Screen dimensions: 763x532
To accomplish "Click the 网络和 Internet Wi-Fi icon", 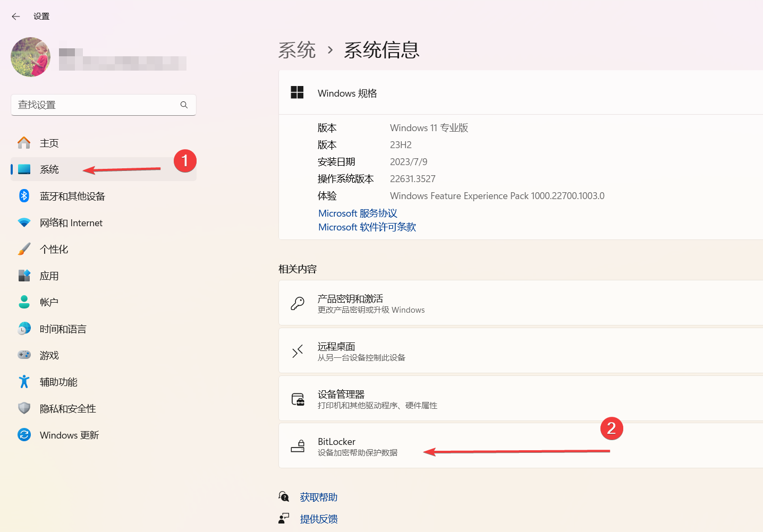I will point(24,222).
